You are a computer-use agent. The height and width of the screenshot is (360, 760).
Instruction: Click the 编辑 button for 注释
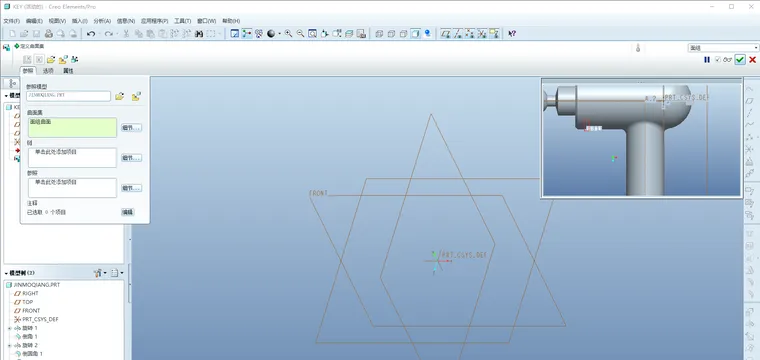point(127,212)
